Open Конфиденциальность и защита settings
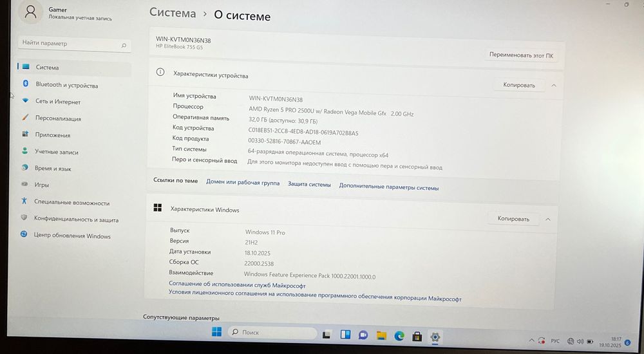 click(x=76, y=219)
